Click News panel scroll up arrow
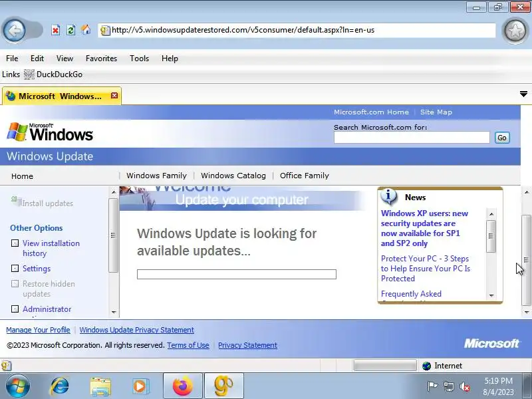The image size is (532, 399). point(491,214)
